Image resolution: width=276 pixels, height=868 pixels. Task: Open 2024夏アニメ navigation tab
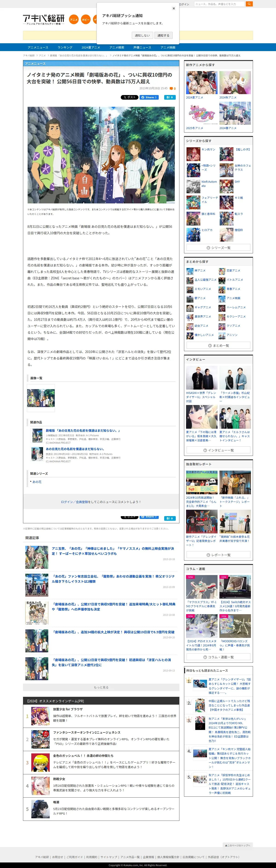tap(91, 47)
